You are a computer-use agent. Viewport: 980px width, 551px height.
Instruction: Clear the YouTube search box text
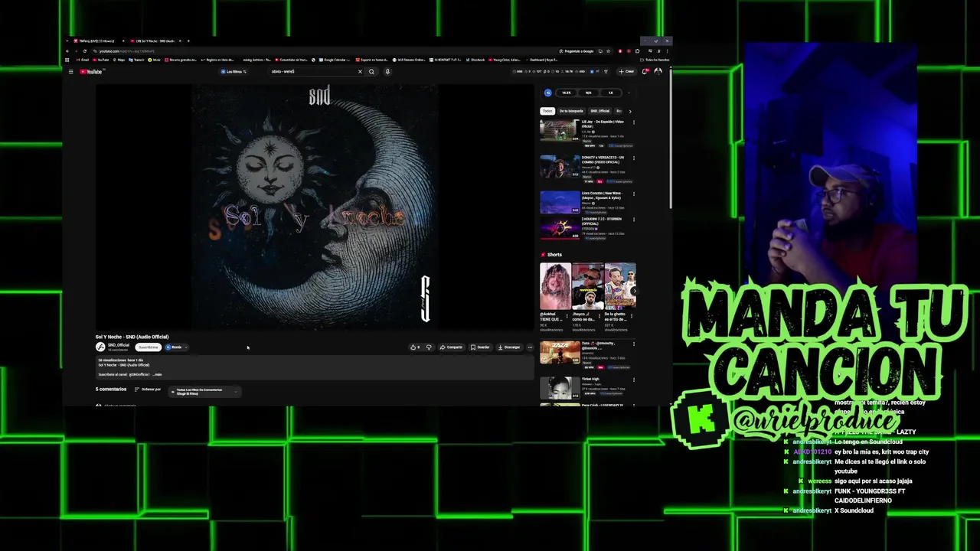(360, 72)
